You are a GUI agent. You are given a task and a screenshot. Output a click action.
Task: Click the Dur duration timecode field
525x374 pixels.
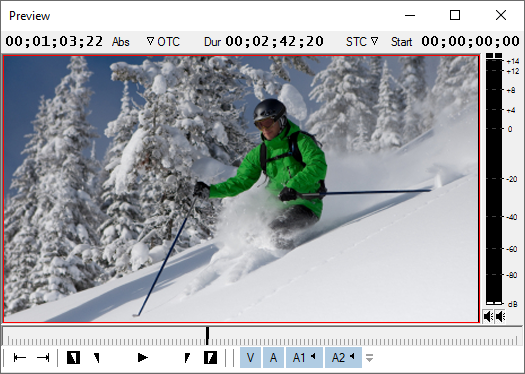274,42
